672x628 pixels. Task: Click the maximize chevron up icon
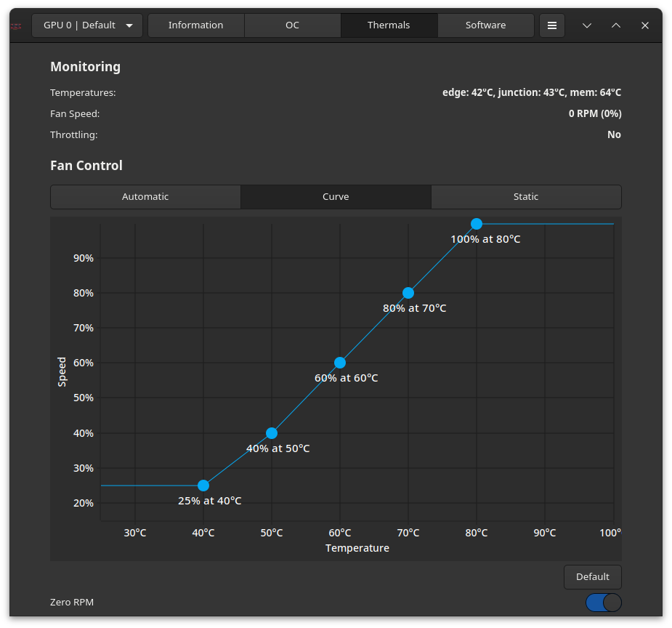coord(616,25)
